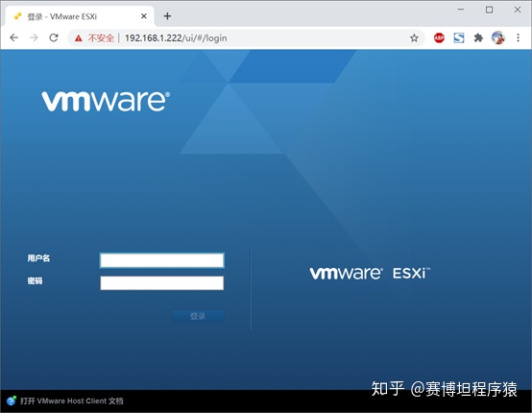Viewport: 532px width, 413px height.
Task: Open the Extensions puzzle-piece menu
Action: [478, 37]
